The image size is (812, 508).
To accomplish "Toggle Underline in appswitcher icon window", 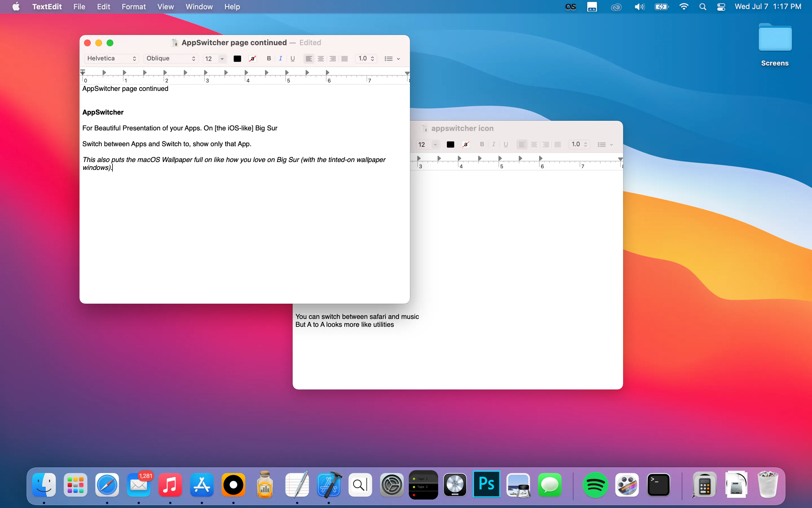I will point(506,144).
